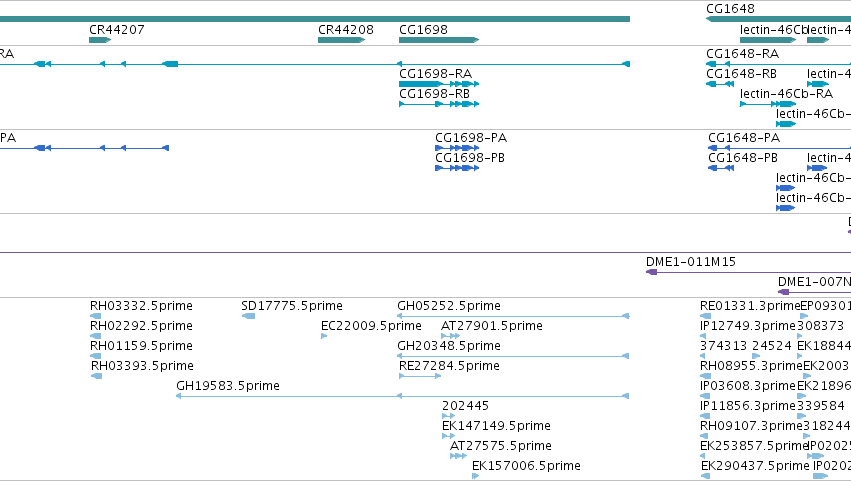This screenshot has height=481, width=851.
Task: Select the AT27901.5prime EST arrows
Action: pos(450,336)
